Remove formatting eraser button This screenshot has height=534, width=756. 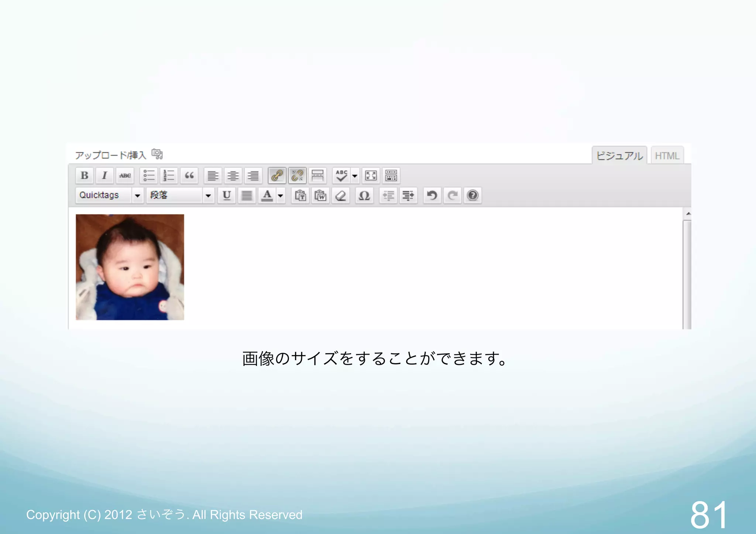(x=340, y=195)
